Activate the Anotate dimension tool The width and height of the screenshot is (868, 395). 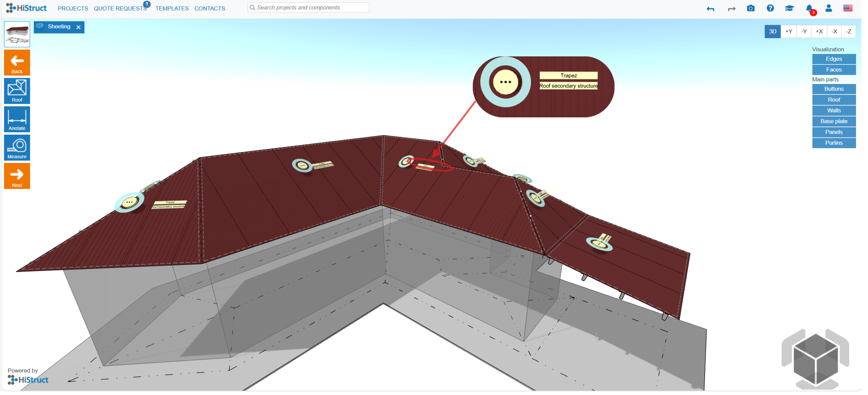17,120
